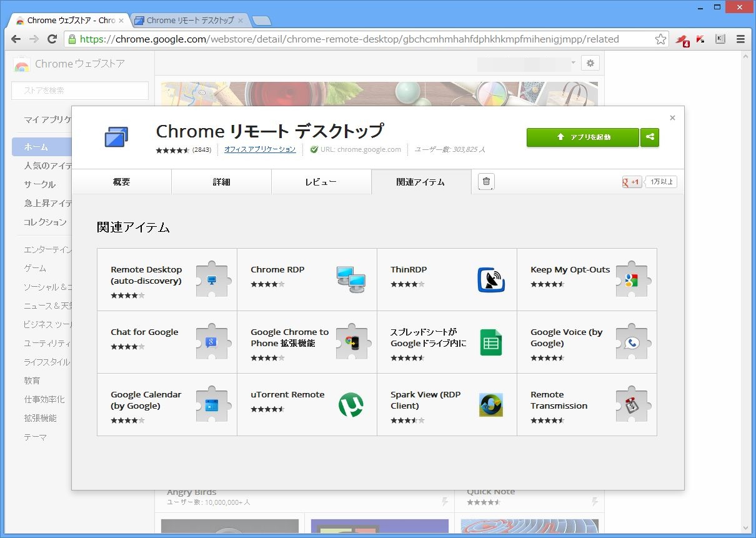The image size is (756, 538).
Task: Reload the page with the refresh icon
Action: 52,39
